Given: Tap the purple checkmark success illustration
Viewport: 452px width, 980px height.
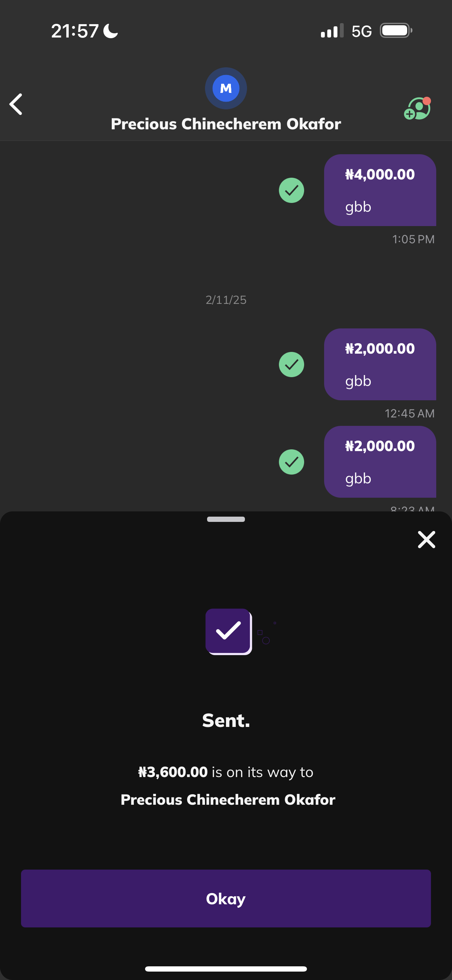Looking at the screenshot, I should (x=228, y=631).
